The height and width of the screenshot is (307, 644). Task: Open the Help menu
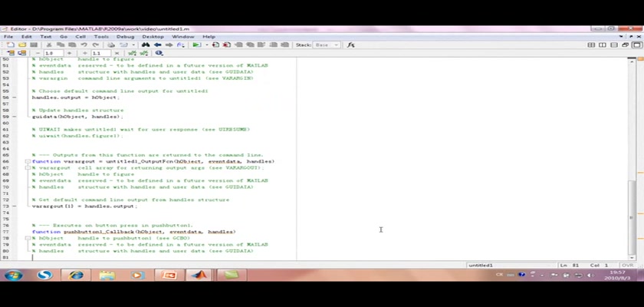[209, 37]
